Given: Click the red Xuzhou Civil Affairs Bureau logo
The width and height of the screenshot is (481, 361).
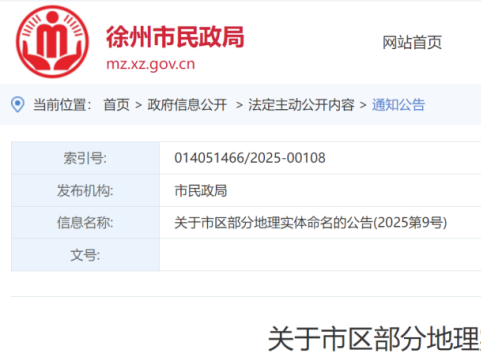Looking at the screenshot, I should (52, 42).
